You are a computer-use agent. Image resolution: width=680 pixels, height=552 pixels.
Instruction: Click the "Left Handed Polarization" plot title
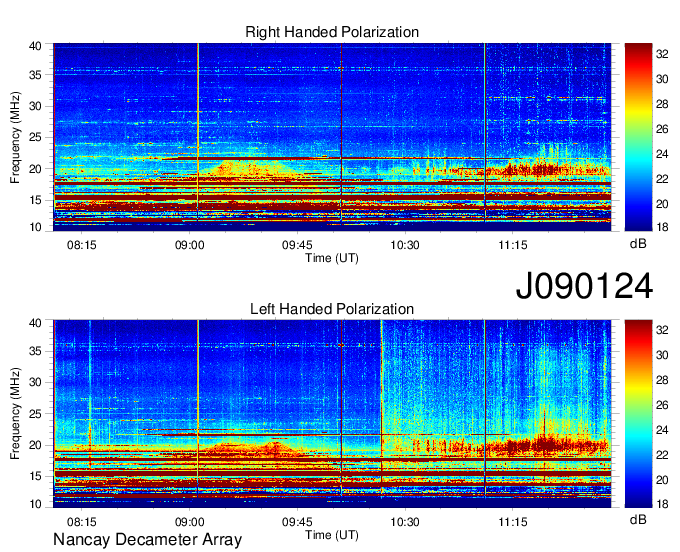332,309
